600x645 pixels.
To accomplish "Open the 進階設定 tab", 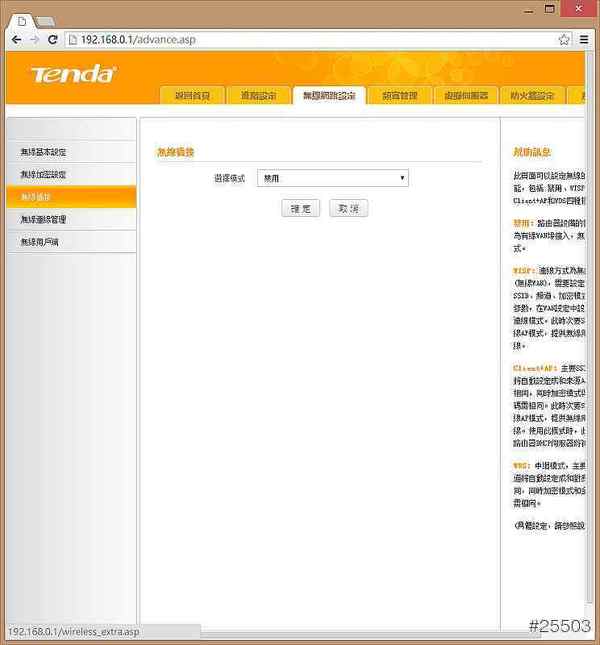I will [x=258, y=95].
